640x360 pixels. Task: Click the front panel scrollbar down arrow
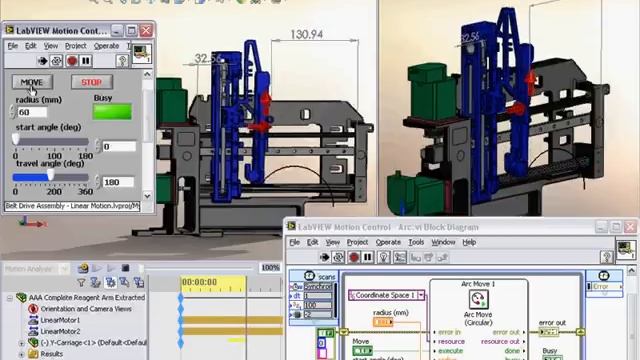(x=147, y=196)
